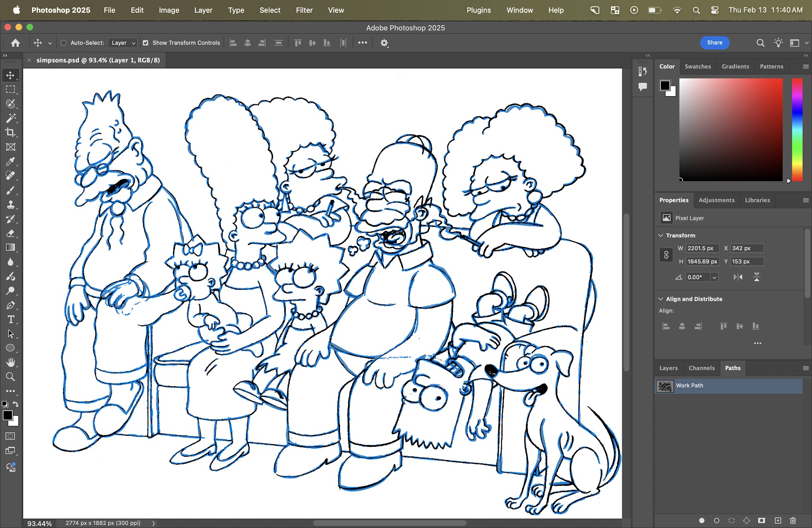Image resolution: width=812 pixels, height=528 pixels.
Task: Toggle the width-height link constraint
Action: coord(666,255)
